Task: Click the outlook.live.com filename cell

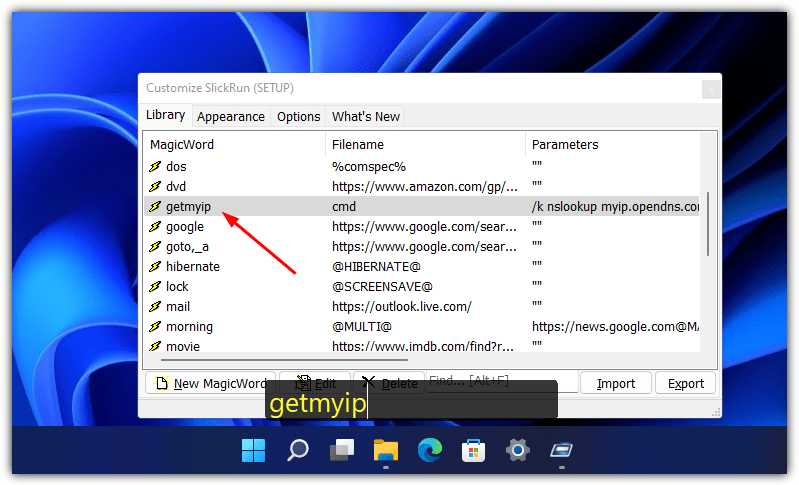Action: (x=402, y=307)
